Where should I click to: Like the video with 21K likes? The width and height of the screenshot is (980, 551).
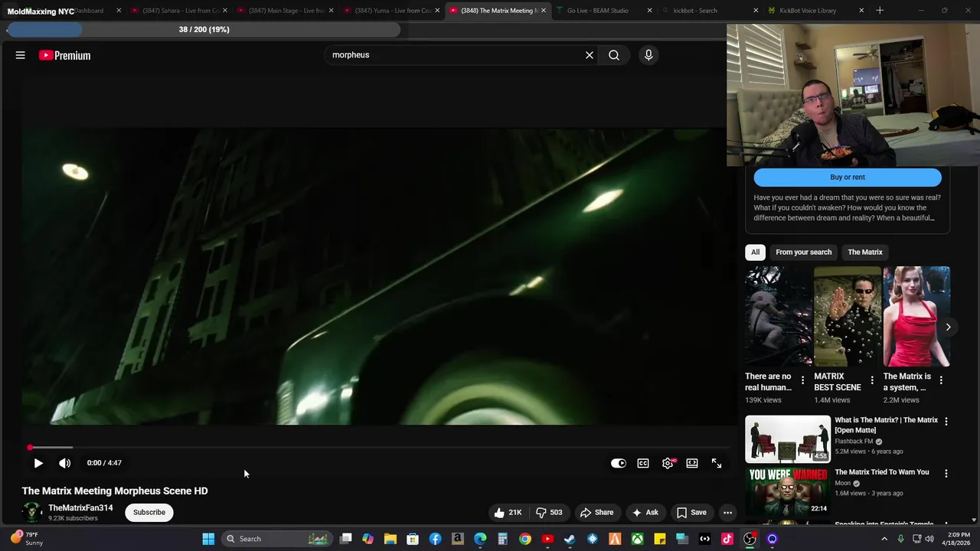click(508, 513)
